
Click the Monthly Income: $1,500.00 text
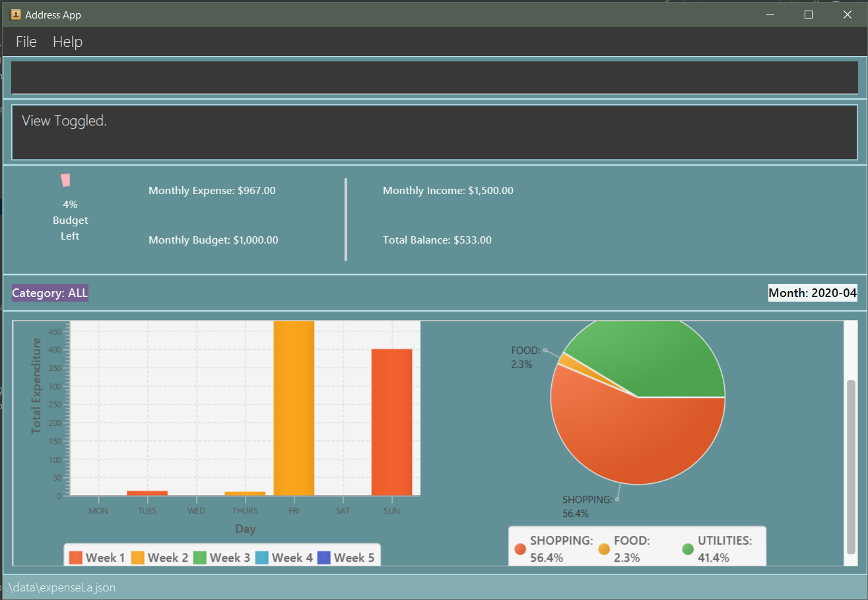pyautogui.click(x=448, y=191)
